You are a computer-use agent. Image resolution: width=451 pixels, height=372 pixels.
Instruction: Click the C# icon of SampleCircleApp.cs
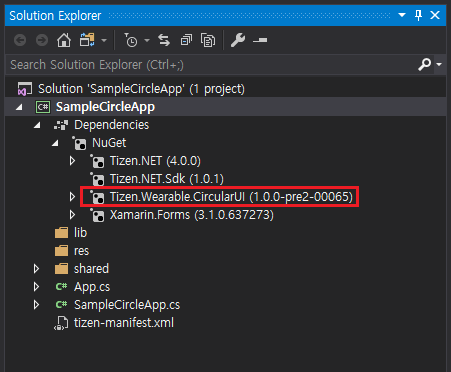pos(61,305)
